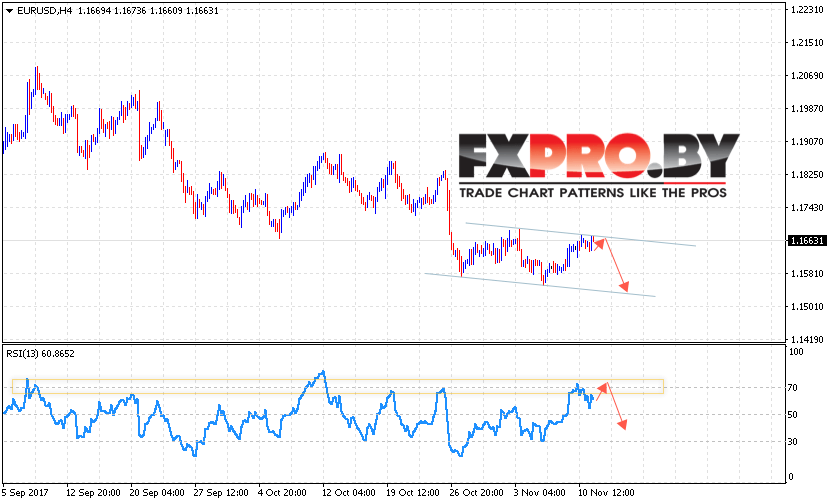Select the RSI scale level 100
This screenshot has height=504, width=828.
coord(795,352)
